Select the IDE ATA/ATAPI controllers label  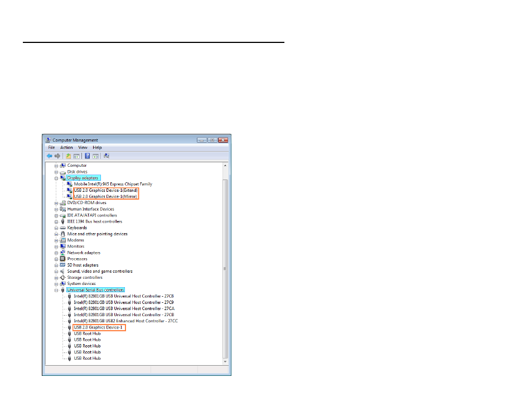[x=92, y=215]
